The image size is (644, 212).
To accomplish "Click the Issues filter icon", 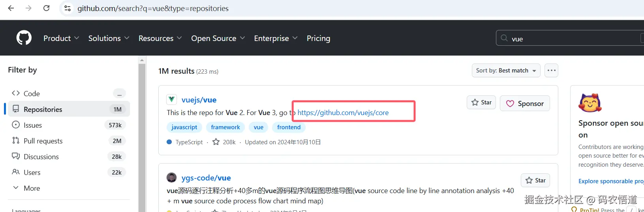I will pos(16,125).
